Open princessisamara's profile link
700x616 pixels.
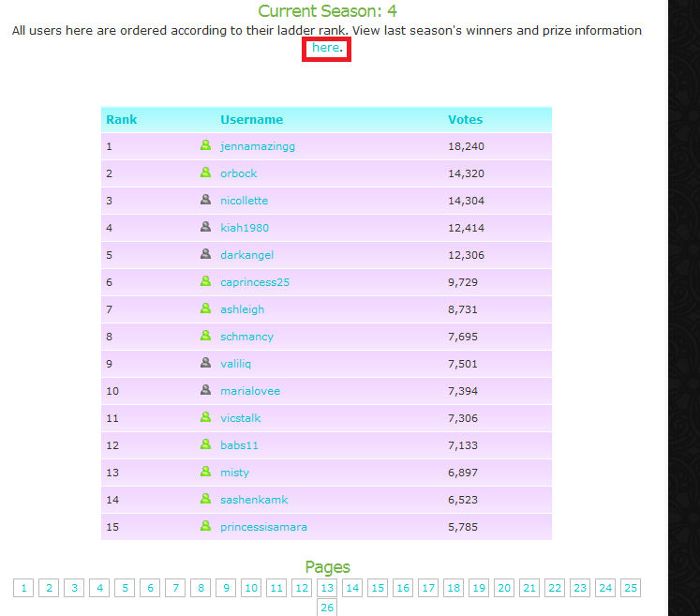coord(264,528)
